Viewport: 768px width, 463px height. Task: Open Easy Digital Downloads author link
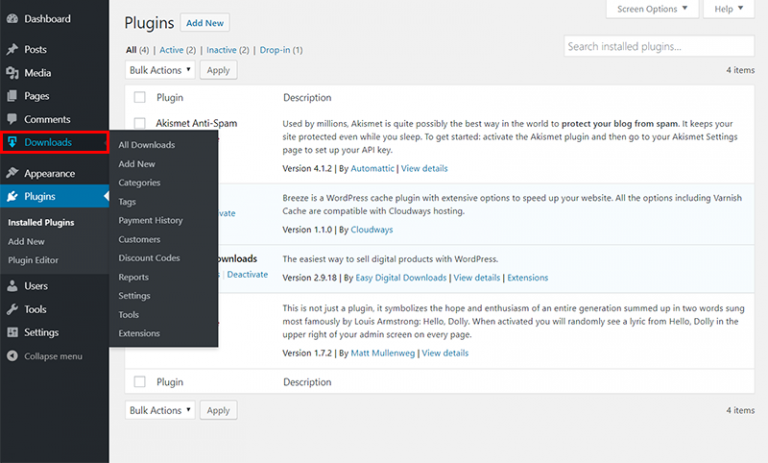[401, 277]
